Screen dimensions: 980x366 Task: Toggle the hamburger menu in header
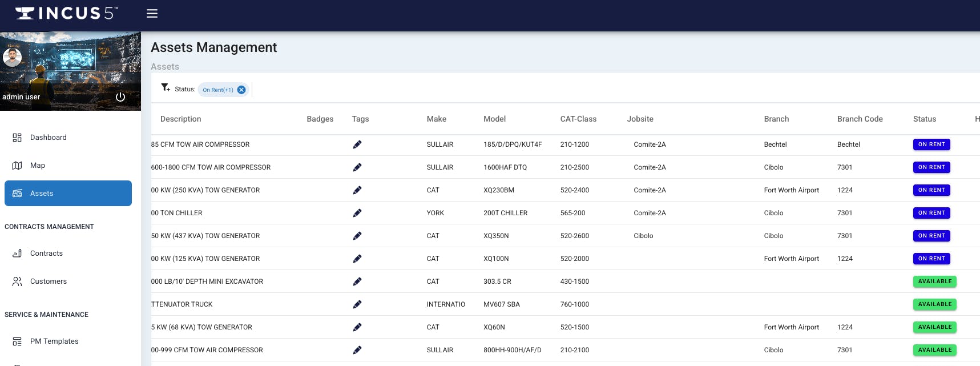tap(152, 13)
